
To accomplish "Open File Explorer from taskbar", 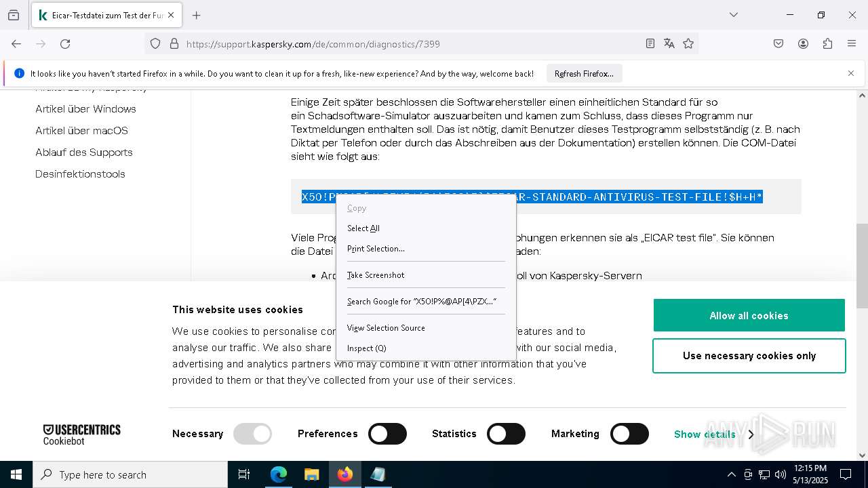I will coord(311,474).
